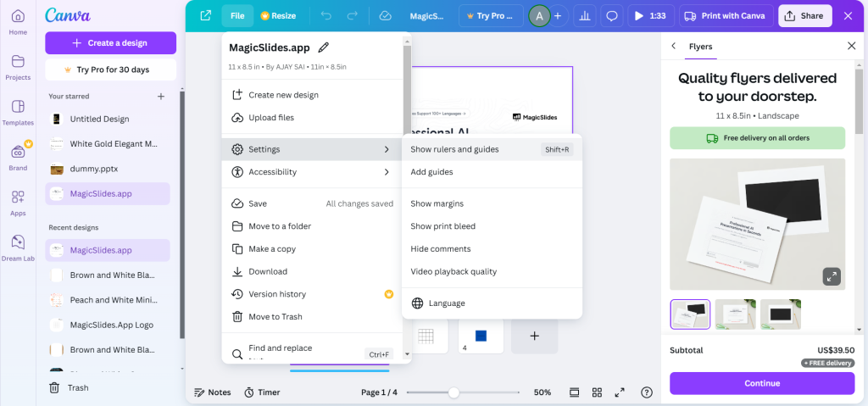Add collaborator with plus icon
This screenshot has height=406, width=868.
coord(558,16)
